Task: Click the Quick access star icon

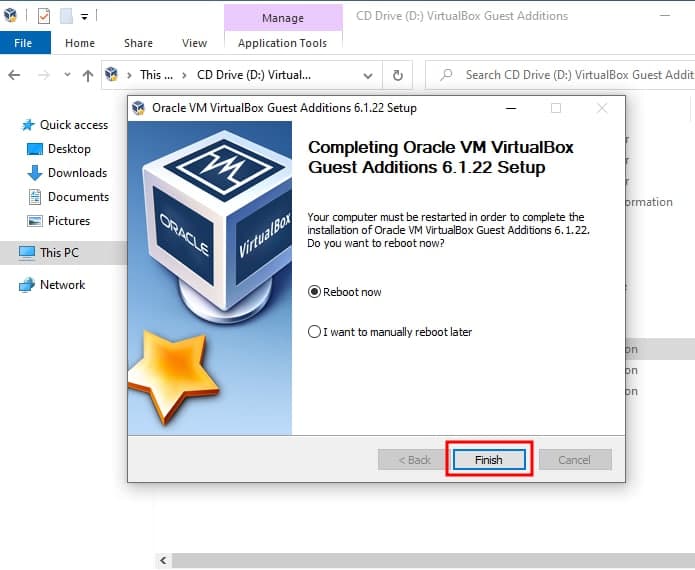Action: click(x=28, y=125)
